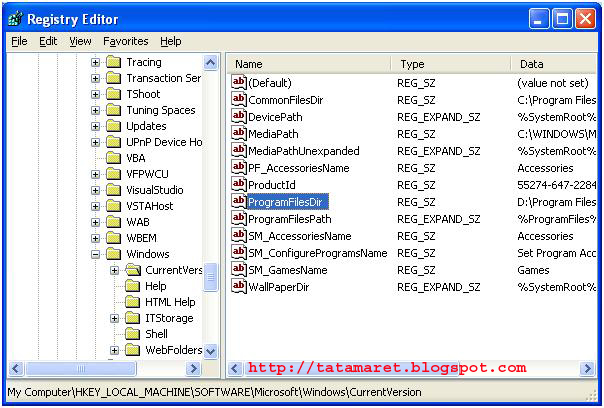This screenshot has width=604, height=408.
Task: Click the Data column header
Action: click(554, 64)
